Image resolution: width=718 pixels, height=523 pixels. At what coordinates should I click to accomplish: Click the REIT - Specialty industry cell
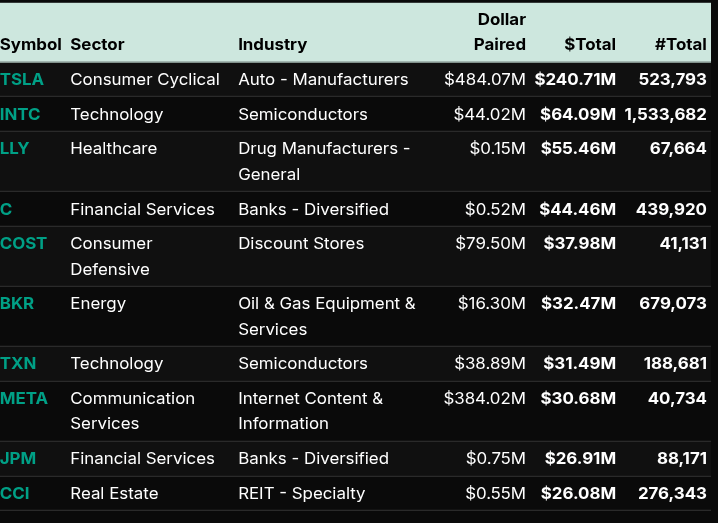[301, 493]
